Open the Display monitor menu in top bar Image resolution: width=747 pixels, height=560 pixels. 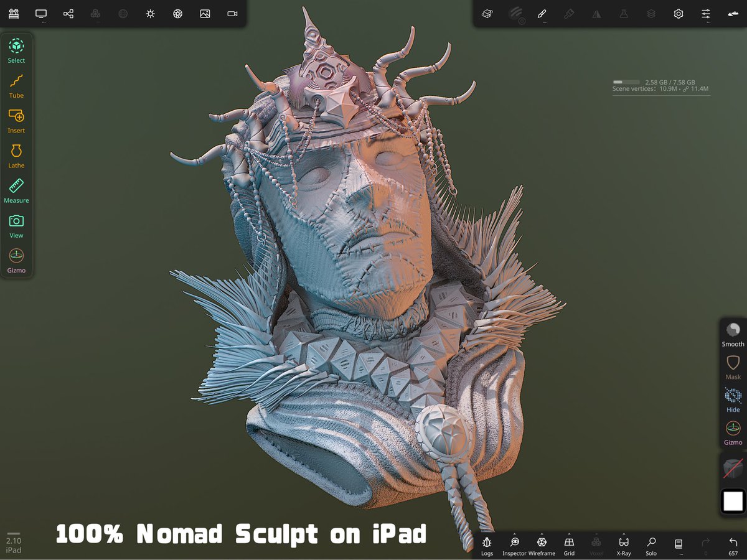point(41,14)
